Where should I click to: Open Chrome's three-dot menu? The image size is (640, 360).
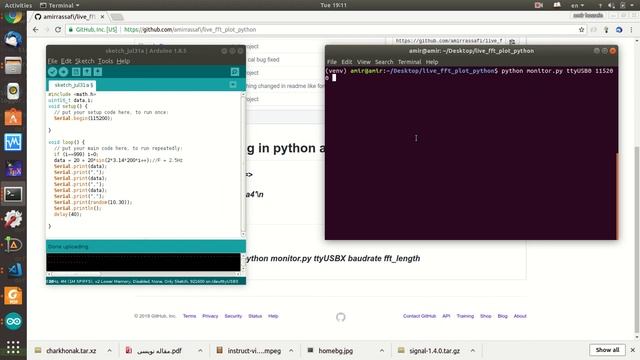click(631, 30)
